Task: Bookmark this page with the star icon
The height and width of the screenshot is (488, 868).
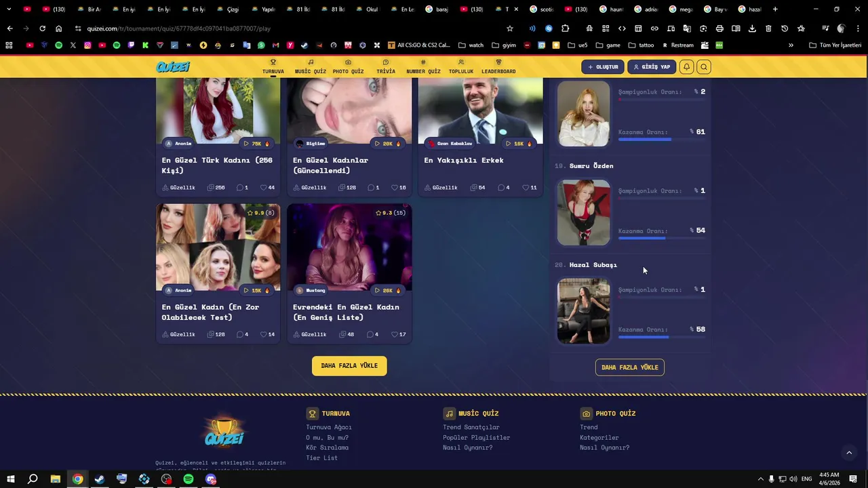Action: [510, 28]
